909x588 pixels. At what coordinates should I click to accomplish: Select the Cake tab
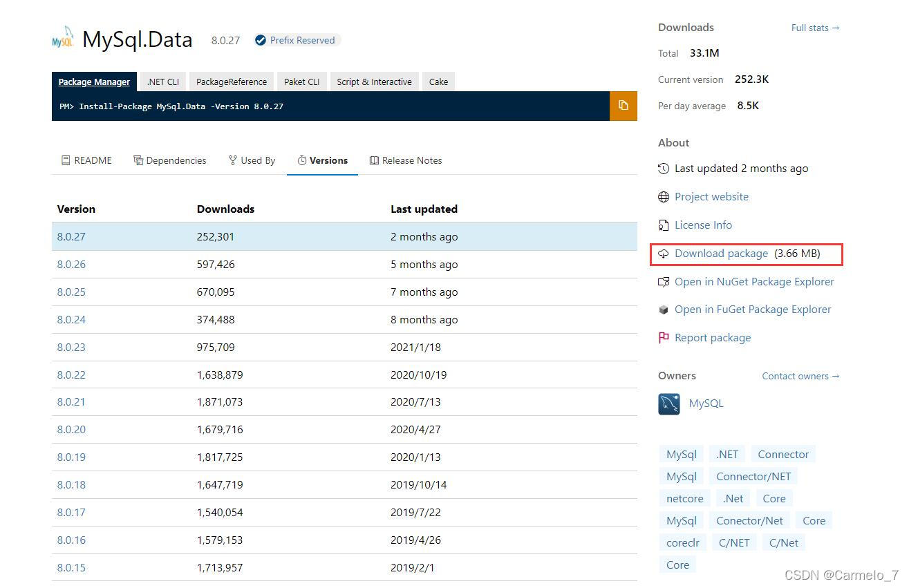point(438,82)
